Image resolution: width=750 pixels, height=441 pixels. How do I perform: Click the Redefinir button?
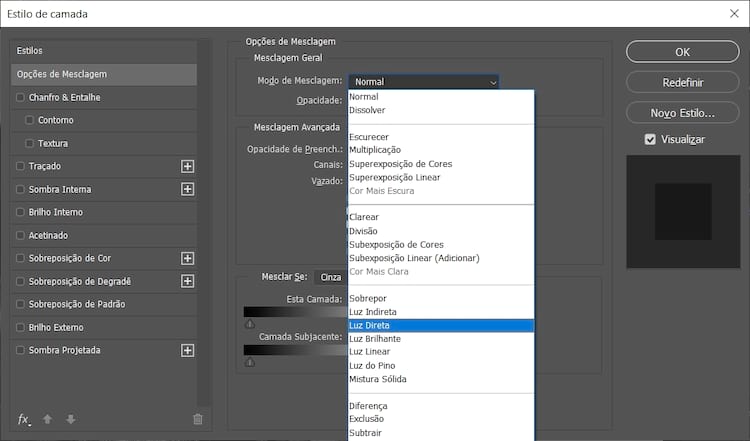tap(683, 82)
